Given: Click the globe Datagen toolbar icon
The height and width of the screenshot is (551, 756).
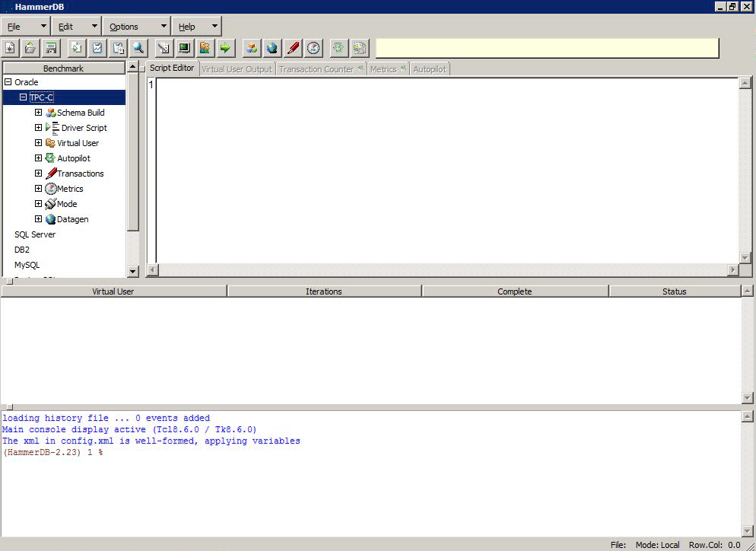Looking at the screenshot, I should 272,48.
